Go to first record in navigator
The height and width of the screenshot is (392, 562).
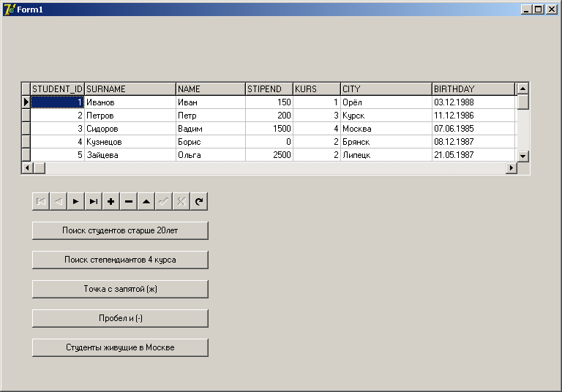point(41,201)
